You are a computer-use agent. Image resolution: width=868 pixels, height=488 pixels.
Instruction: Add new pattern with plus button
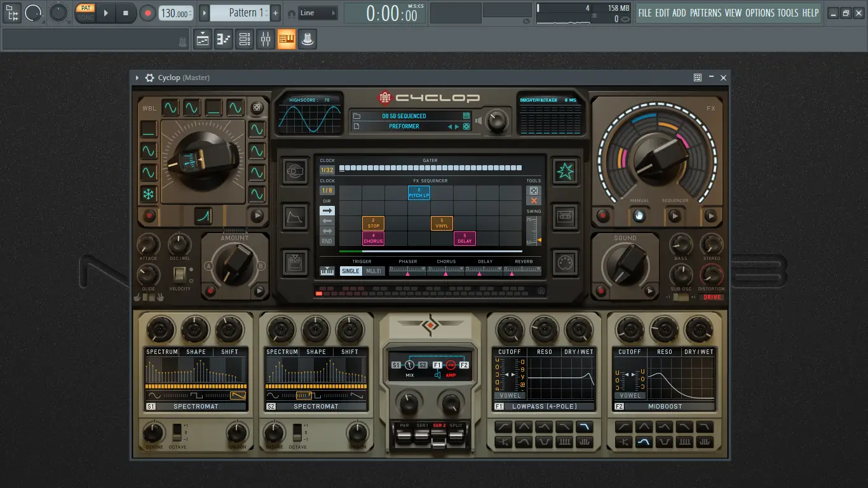[275, 13]
